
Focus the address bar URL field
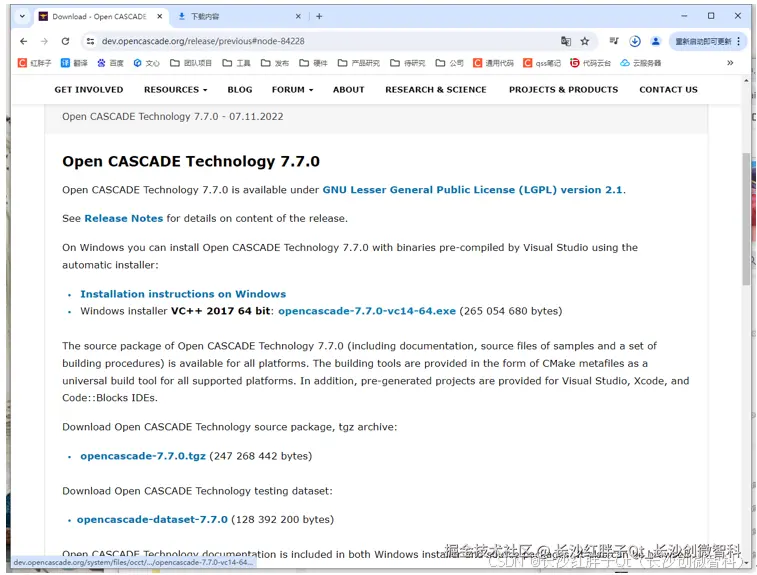pyautogui.click(x=319, y=41)
